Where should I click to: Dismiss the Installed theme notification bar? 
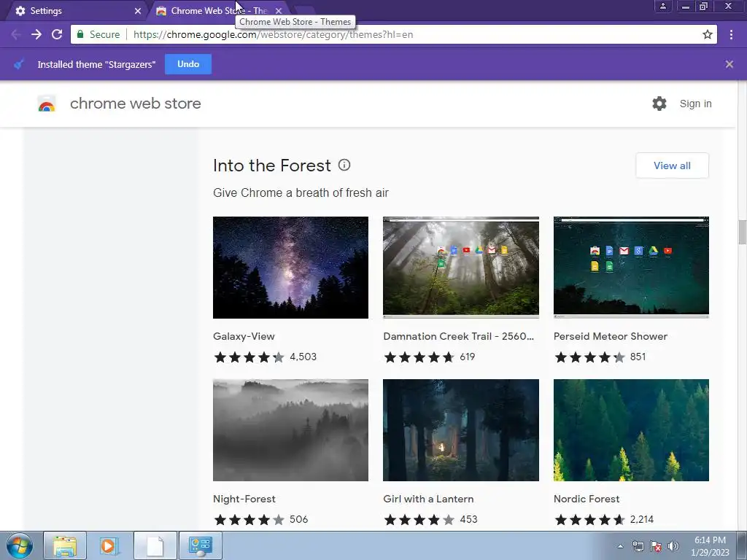(729, 64)
